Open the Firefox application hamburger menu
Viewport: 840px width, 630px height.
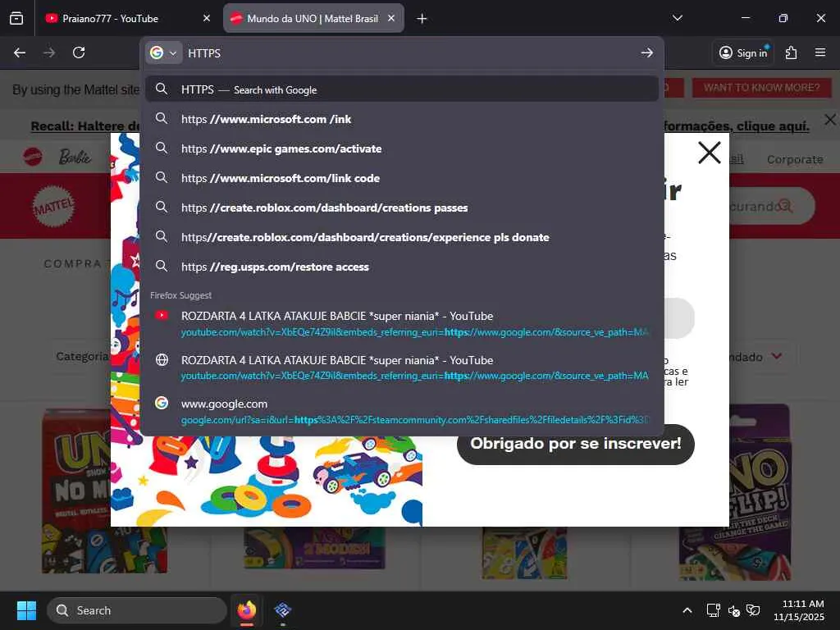click(x=820, y=52)
